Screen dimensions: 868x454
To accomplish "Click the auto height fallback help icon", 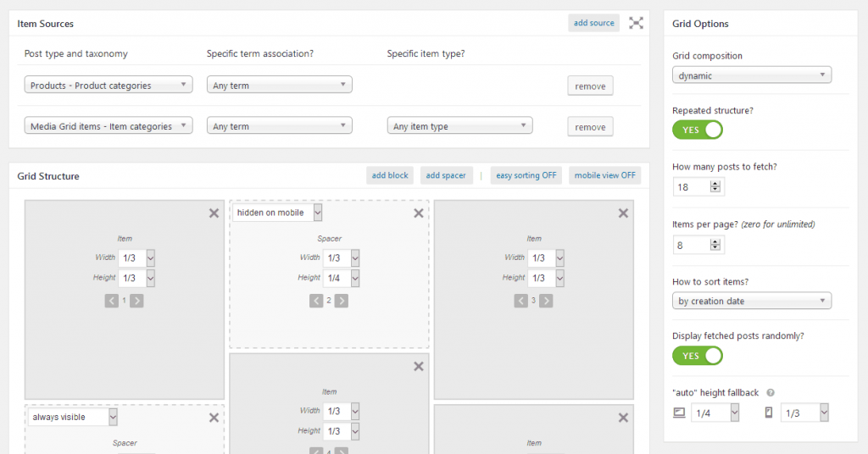I will (770, 393).
